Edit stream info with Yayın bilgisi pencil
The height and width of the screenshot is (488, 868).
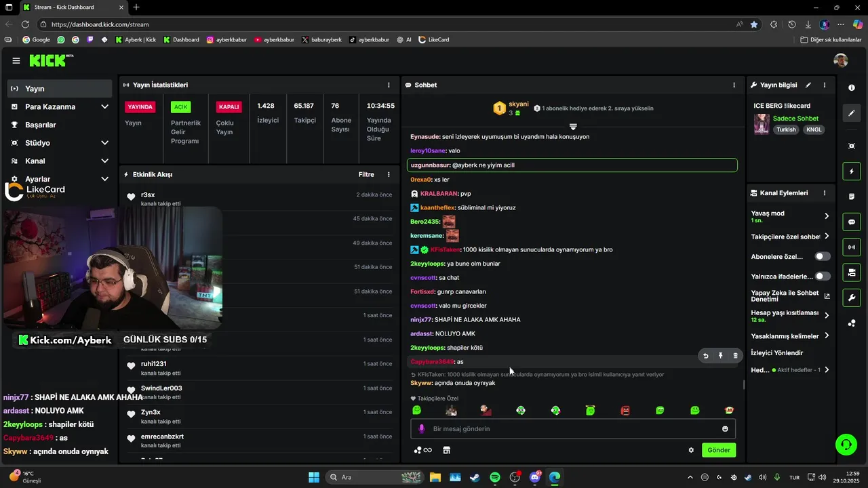[x=808, y=85]
